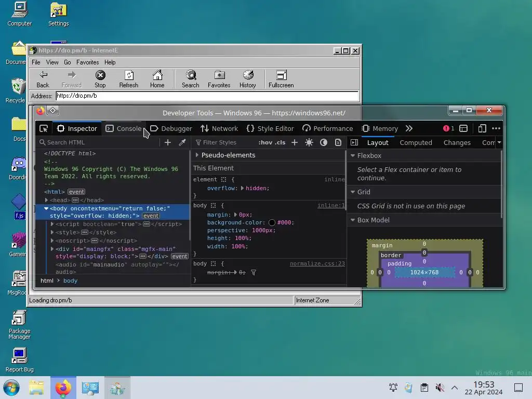Expand the style element node
Viewport: 532px width, 399px height.
[x=52, y=232]
